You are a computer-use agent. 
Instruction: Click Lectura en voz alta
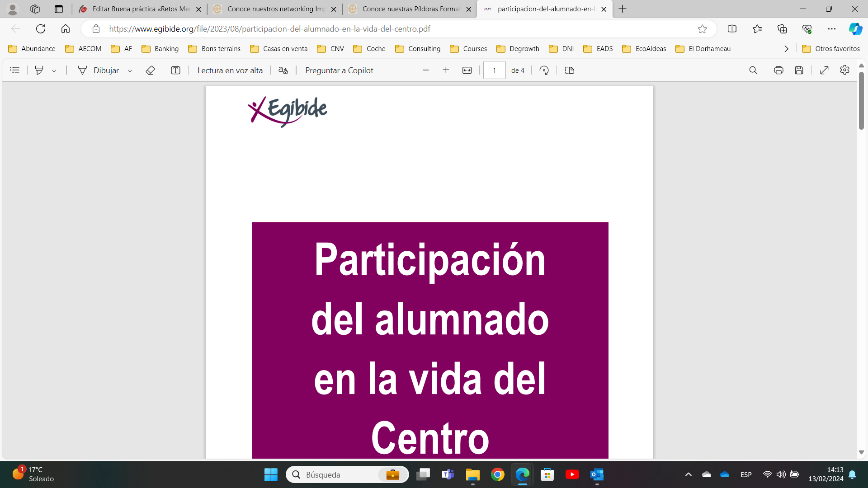230,70
